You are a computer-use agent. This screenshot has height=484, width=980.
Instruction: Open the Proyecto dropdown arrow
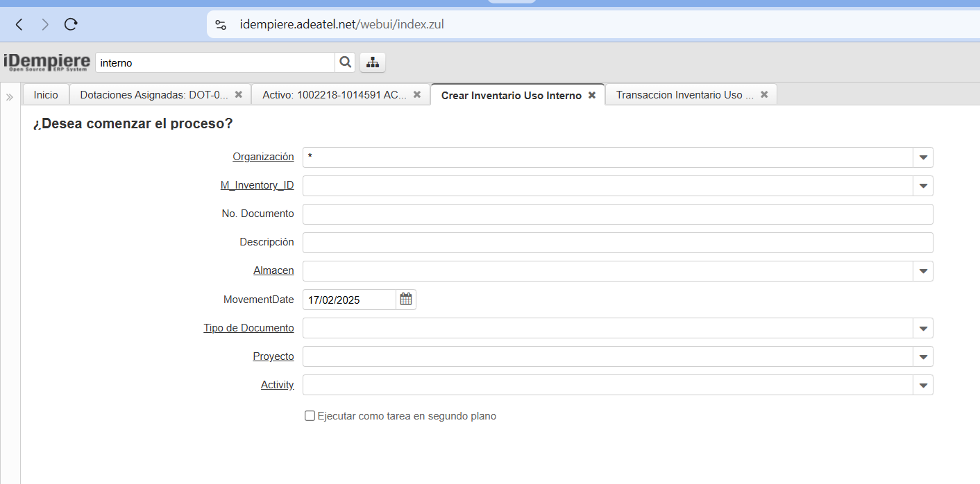pyautogui.click(x=923, y=356)
